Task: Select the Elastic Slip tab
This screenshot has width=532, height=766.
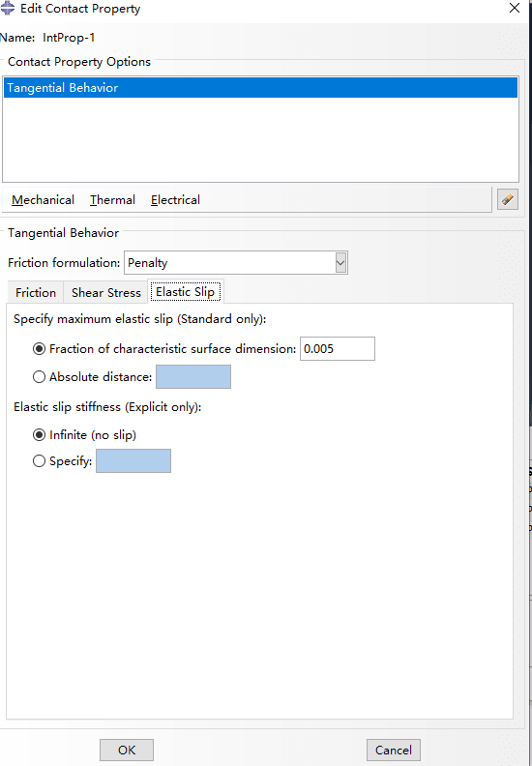Action: (185, 292)
